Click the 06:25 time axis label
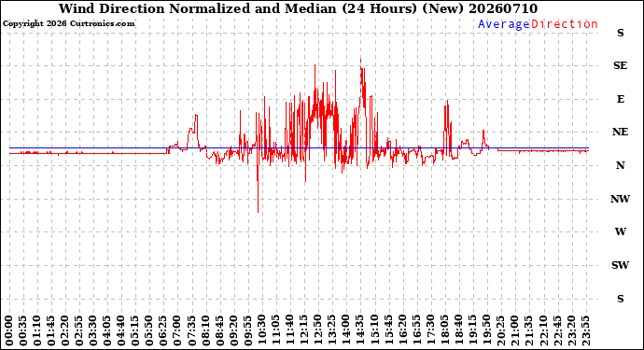 (x=164, y=331)
